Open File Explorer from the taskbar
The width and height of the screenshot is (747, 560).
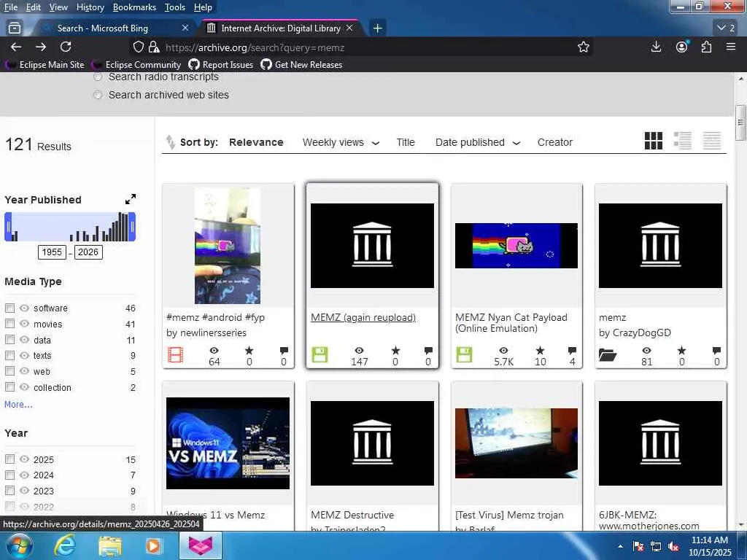pos(110,545)
